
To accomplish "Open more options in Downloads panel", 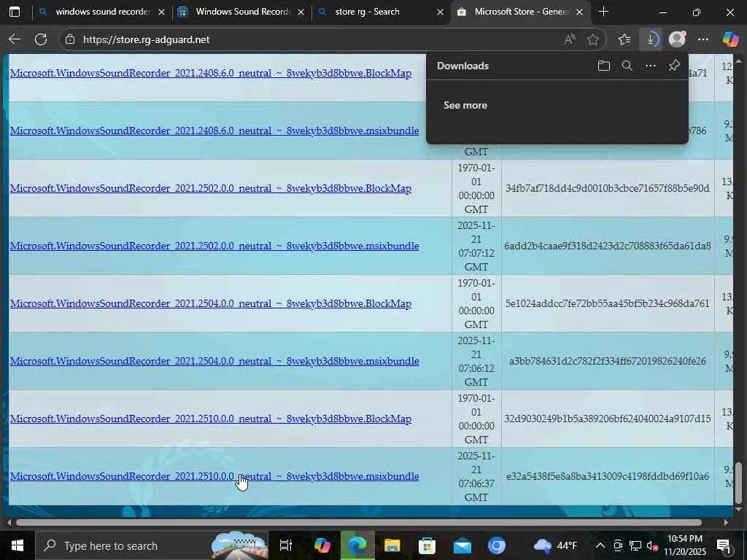I will (x=651, y=66).
